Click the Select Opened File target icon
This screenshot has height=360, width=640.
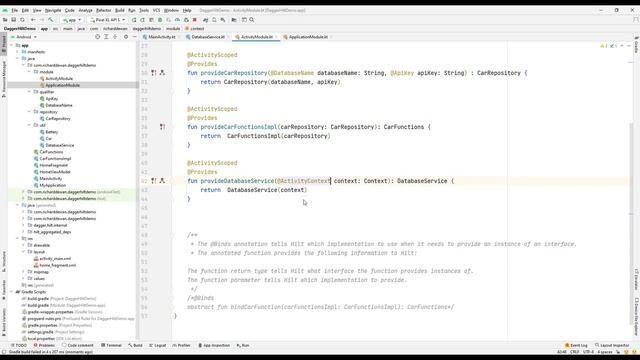pos(97,37)
